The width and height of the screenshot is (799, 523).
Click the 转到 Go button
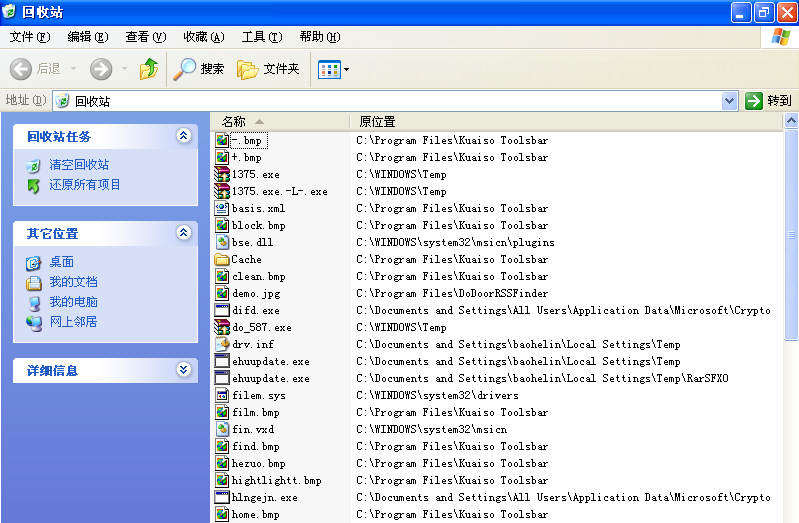[769, 101]
